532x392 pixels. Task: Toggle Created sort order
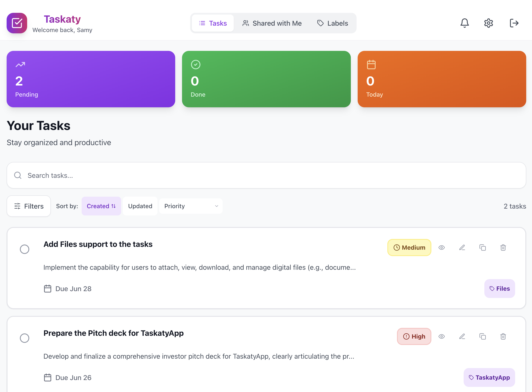(101, 206)
